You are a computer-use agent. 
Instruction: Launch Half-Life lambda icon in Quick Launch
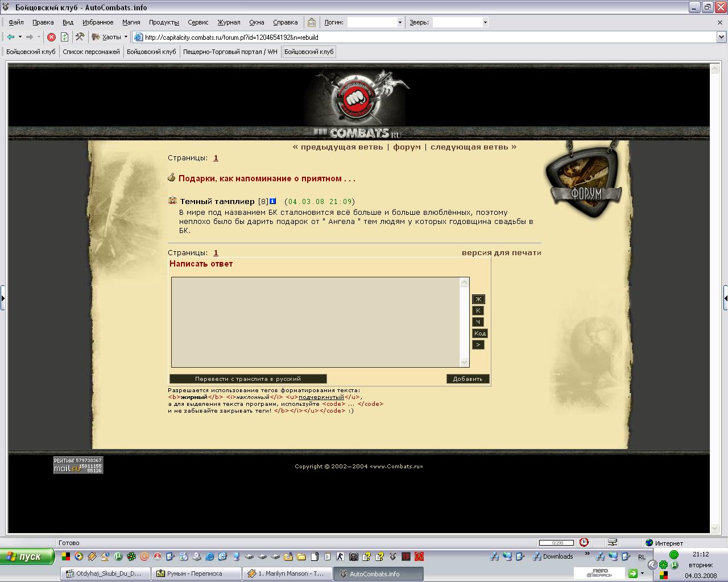(x=419, y=556)
